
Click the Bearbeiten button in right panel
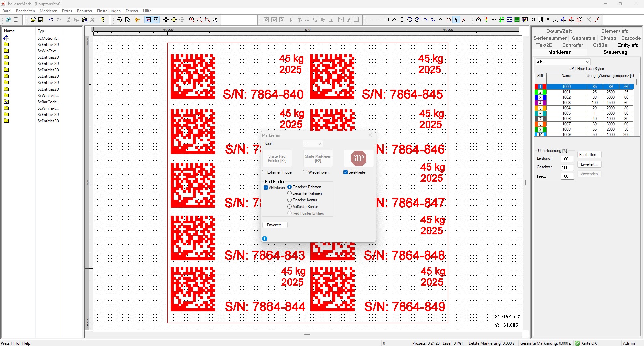click(x=589, y=155)
